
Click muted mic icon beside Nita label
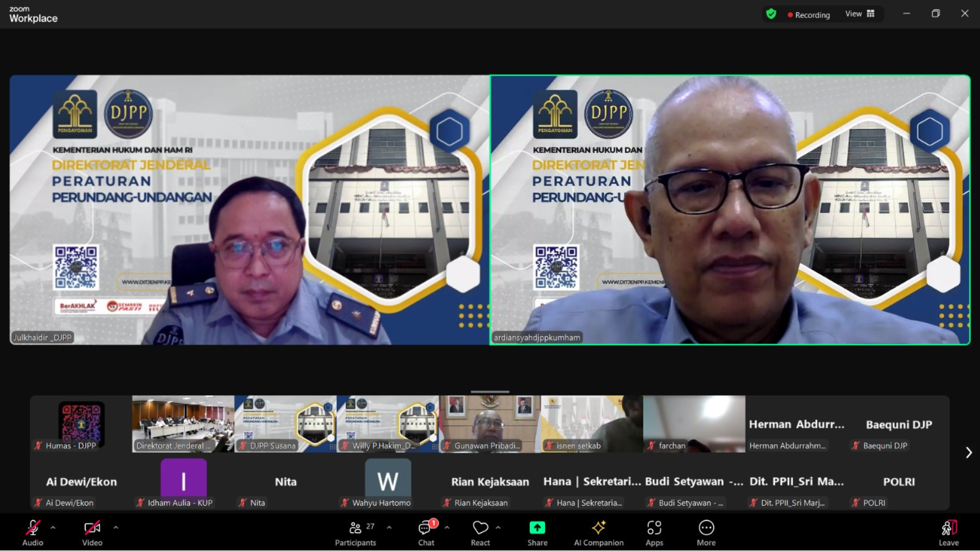tap(242, 503)
